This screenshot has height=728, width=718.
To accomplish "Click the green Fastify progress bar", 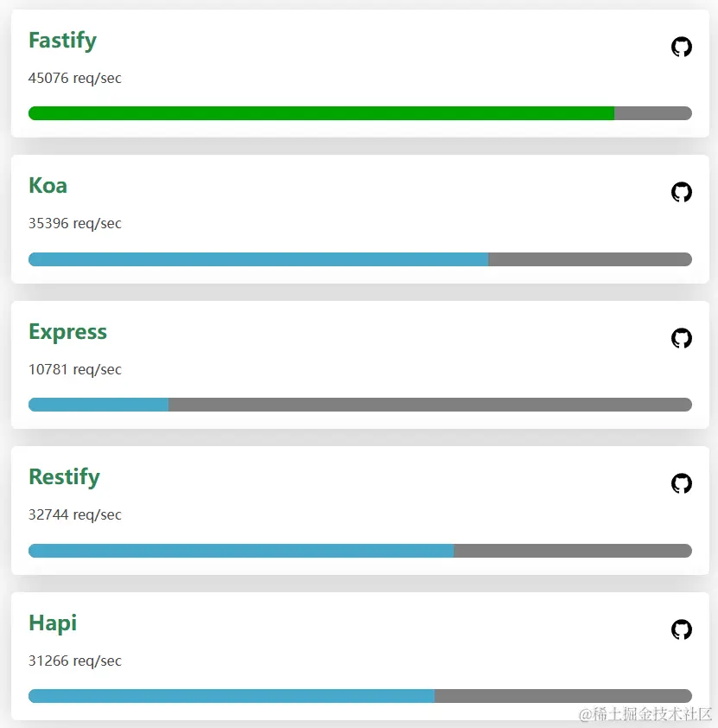I will pos(321,113).
